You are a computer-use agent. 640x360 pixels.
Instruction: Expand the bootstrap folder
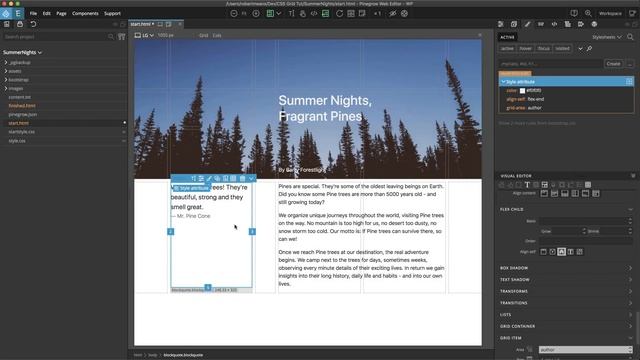click(x=6, y=80)
